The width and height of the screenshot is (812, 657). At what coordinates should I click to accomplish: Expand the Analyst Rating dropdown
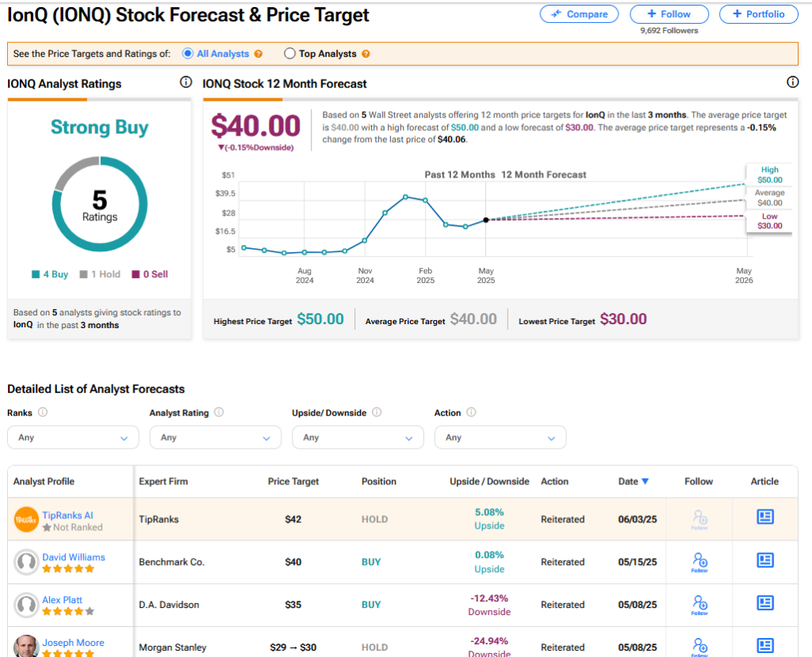point(216,437)
